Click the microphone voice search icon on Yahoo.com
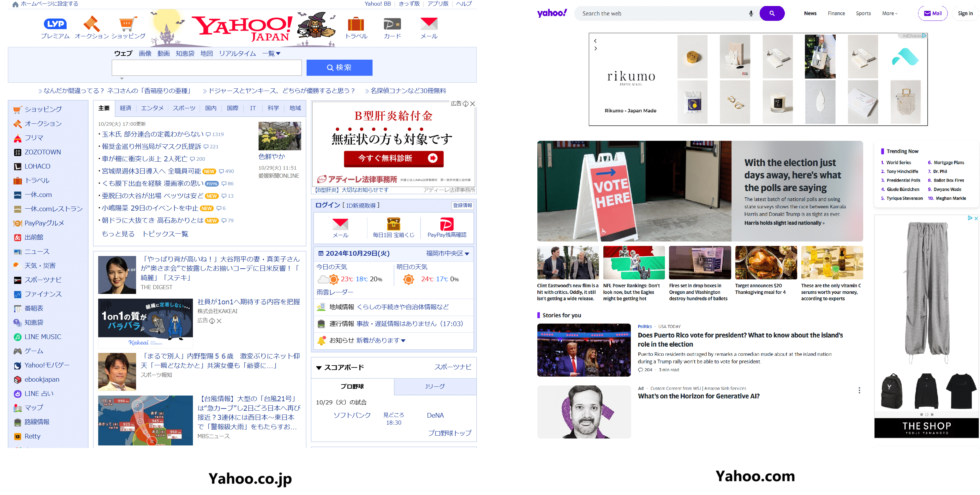 751,13
